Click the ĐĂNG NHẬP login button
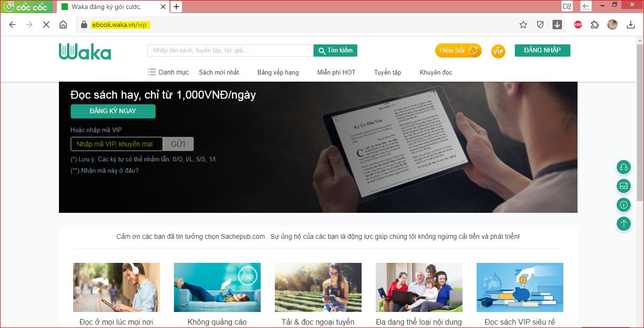The width and height of the screenshot is (644, 328). pos(542,50)
